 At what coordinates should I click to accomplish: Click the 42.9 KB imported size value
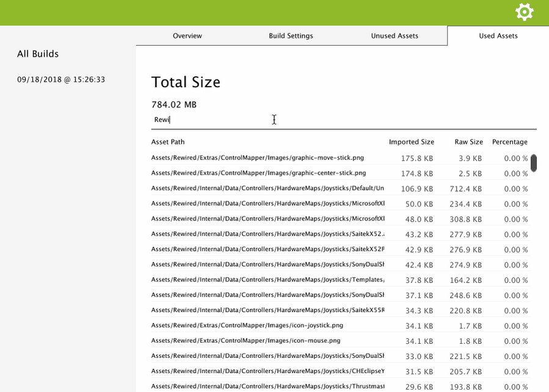(x=419, y=250)
